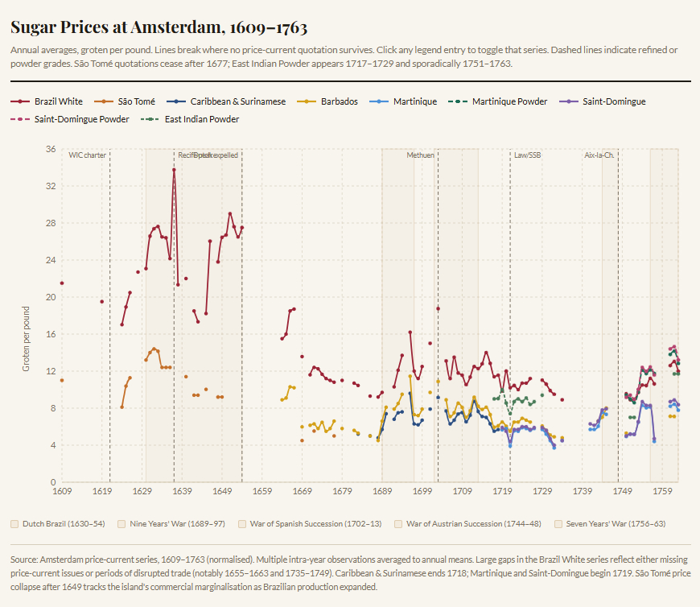Toggle the Caribbean & Surinamese series

(237, 102)
